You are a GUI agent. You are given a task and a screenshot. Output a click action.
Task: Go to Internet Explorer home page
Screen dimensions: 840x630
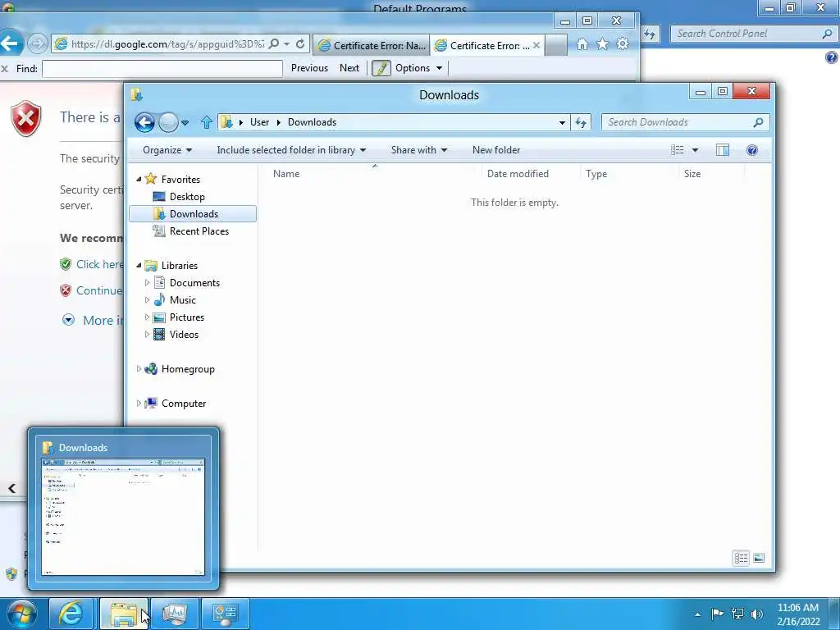(582, 44)
